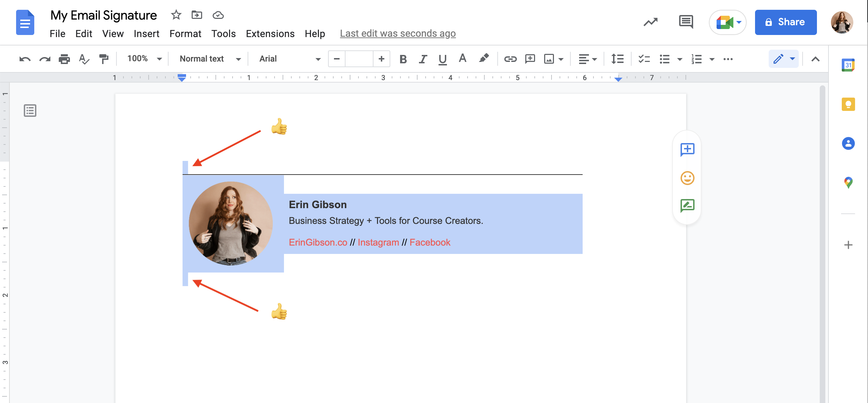
Task: Click the Insert image icon
Action: click(x=549, y=59)
